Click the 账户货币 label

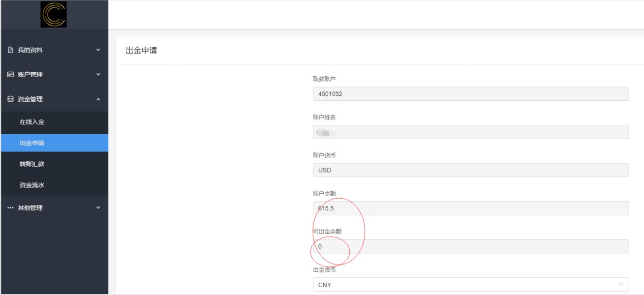point(324,155)
